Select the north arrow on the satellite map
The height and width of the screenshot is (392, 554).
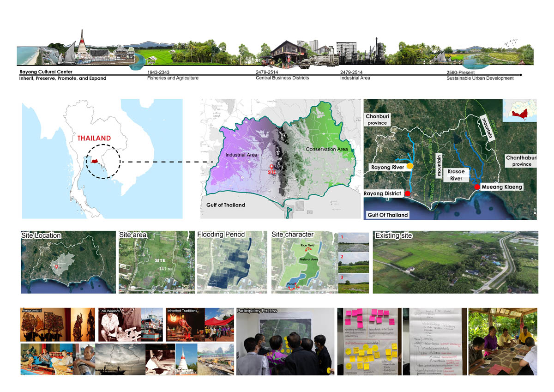535,211
